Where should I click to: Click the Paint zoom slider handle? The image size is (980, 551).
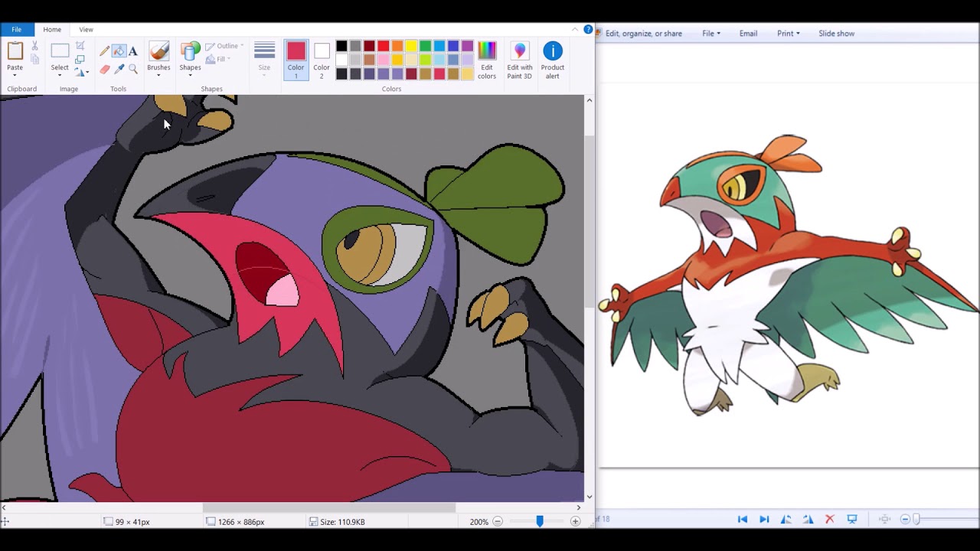tap(540, 521)
